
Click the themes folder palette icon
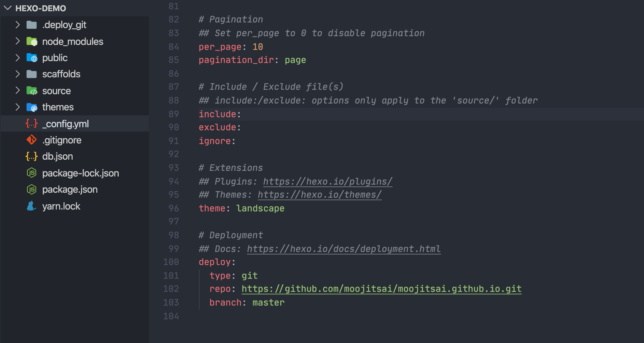tap(32, 107)
